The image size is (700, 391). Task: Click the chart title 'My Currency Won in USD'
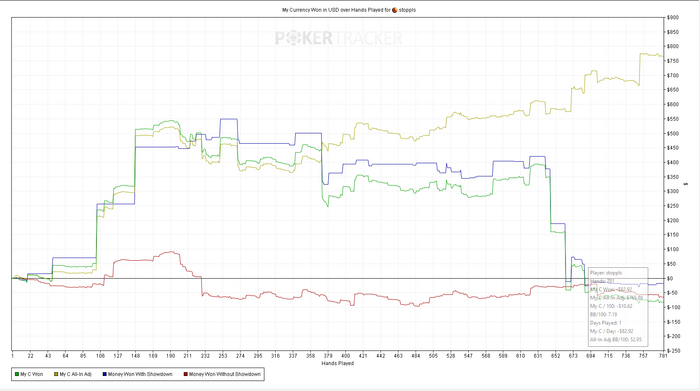tap(310, 10)
